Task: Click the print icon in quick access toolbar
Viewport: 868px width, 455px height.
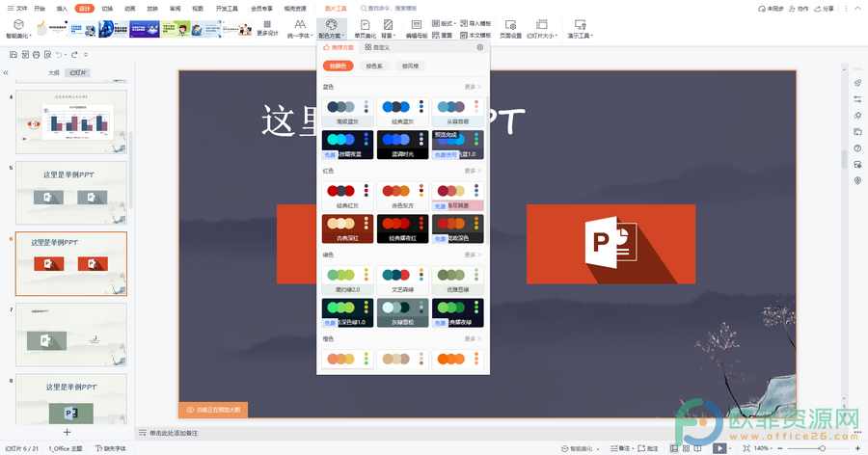Action: [36, 54]
